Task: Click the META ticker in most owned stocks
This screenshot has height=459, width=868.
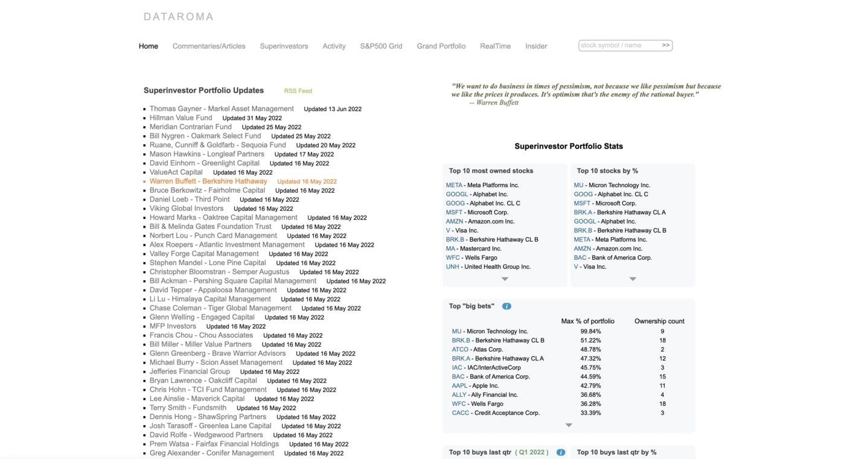Action: click(x=454, y=185)
